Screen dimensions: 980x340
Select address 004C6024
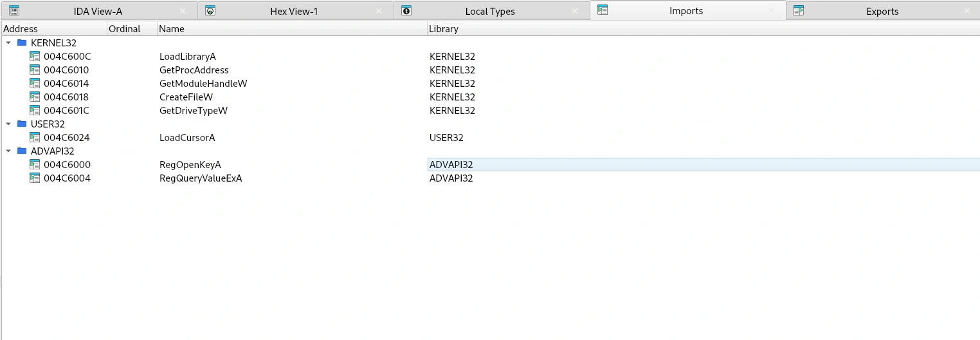[x=67, y=137]
